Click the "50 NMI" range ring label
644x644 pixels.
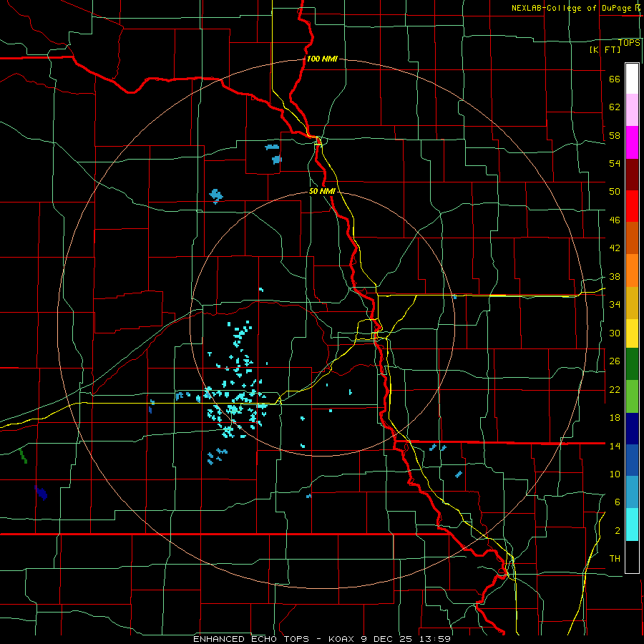pyautogui.click(x=322, y=191)
